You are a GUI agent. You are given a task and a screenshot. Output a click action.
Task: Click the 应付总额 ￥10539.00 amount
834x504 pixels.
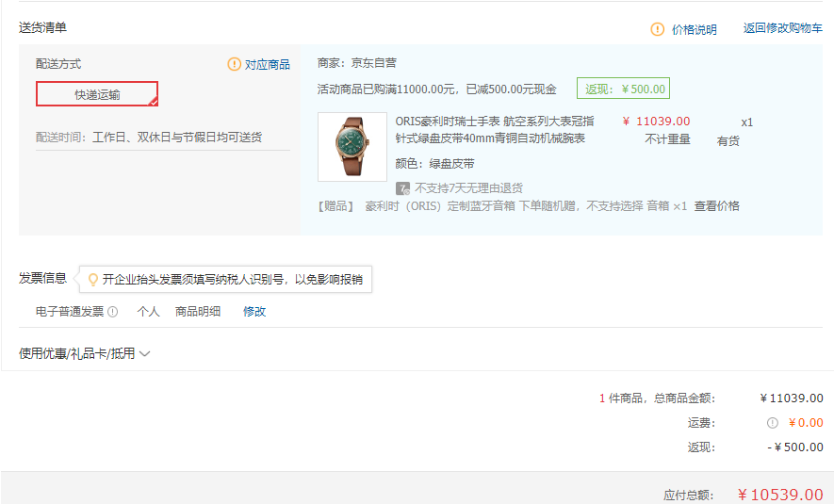point(780,495)
